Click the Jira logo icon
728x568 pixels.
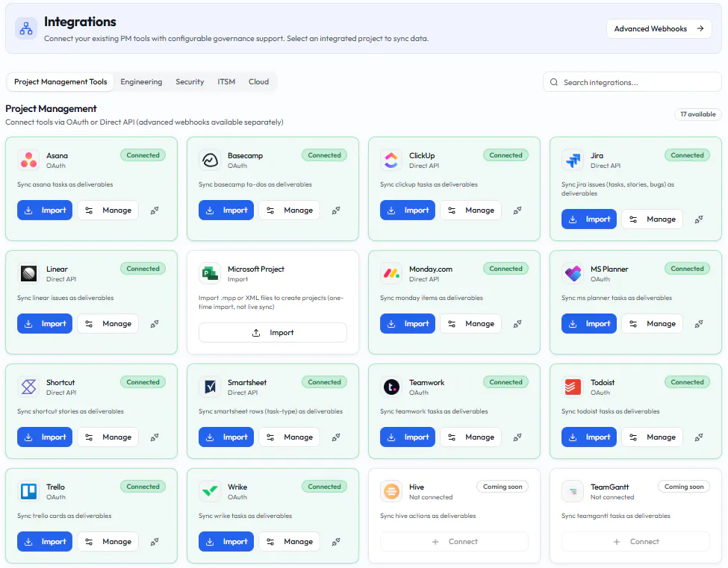click(x=573, y=160)
